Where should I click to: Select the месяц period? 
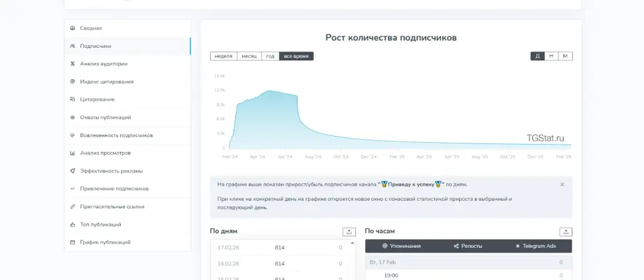[x=249, y=56]
